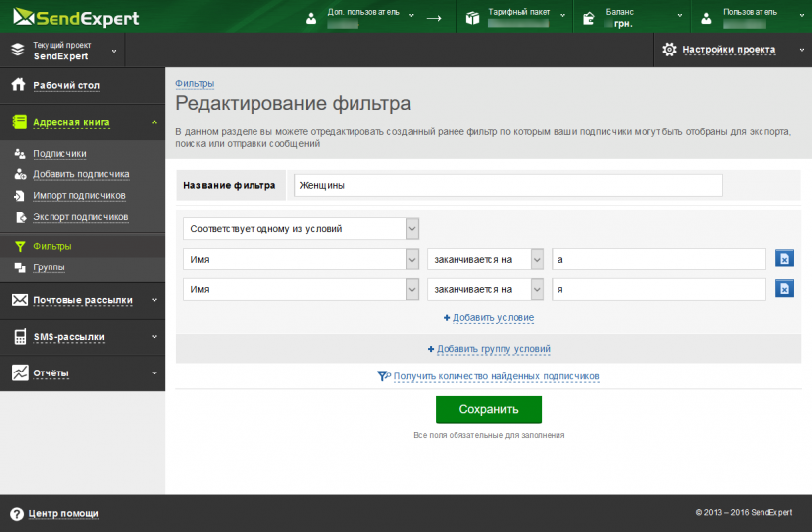Click the green funnel icon for Фильтры
Viewport: 812px width, 532px height.
click(20, 246)
